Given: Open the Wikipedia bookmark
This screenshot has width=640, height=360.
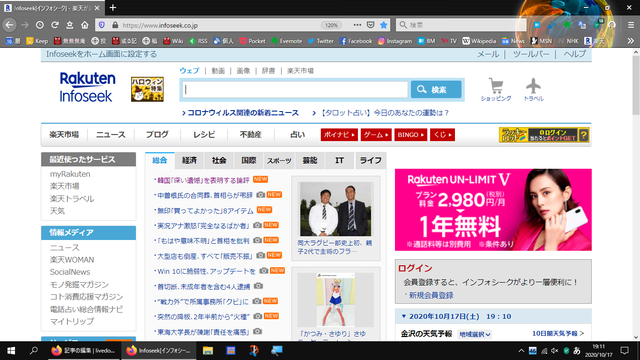Looking at the screenshot, I should tap(479, 41).
